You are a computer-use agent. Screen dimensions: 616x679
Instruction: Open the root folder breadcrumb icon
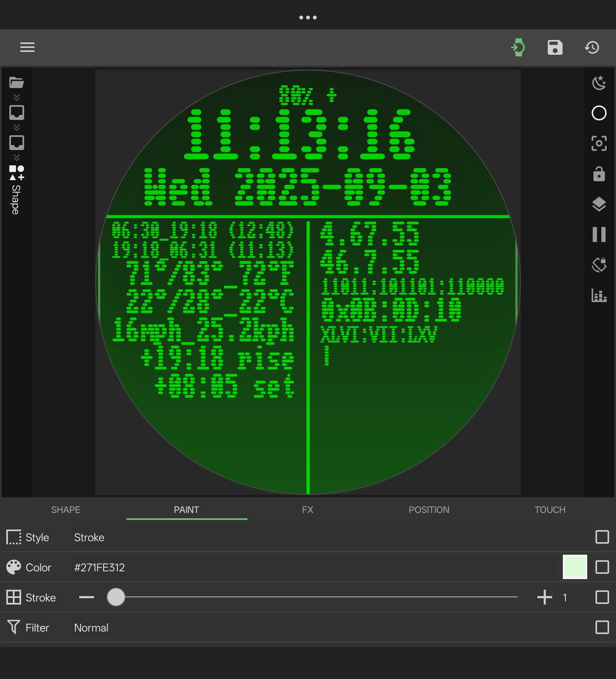click(16, 82)
